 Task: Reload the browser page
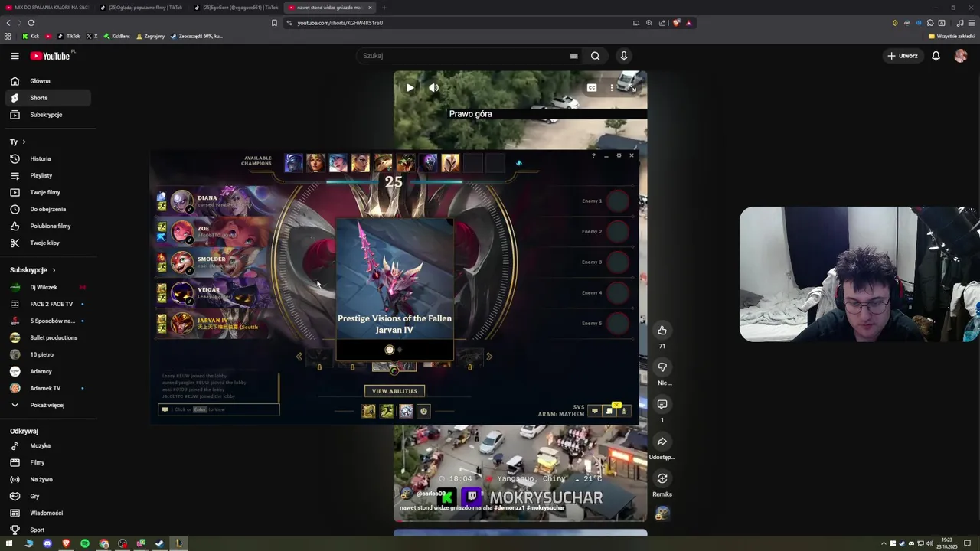click(31, 23)
